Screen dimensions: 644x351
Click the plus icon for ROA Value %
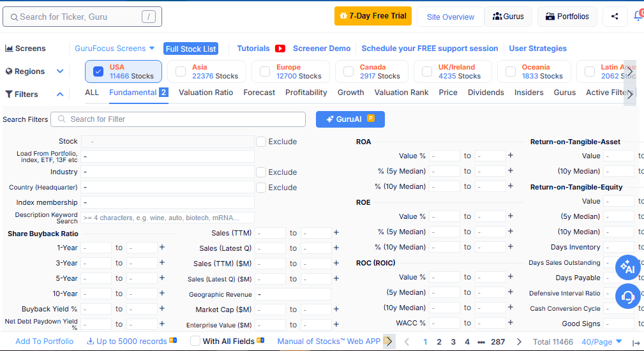[x=511, y=155]
